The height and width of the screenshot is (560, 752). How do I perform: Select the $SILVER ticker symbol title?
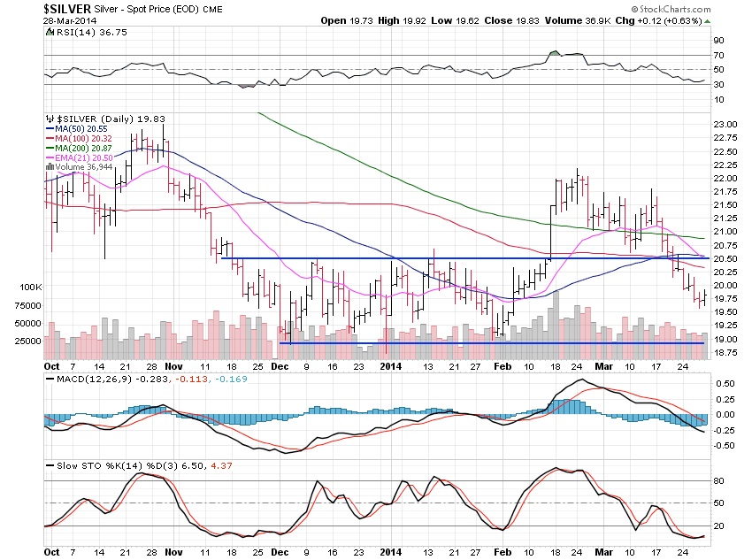67,9
